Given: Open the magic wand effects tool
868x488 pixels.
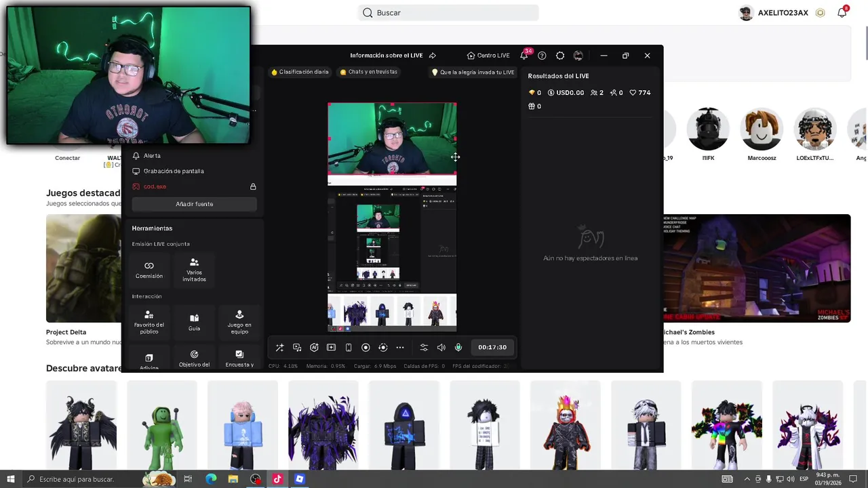Looking at the screenshot, I should 279,348.
